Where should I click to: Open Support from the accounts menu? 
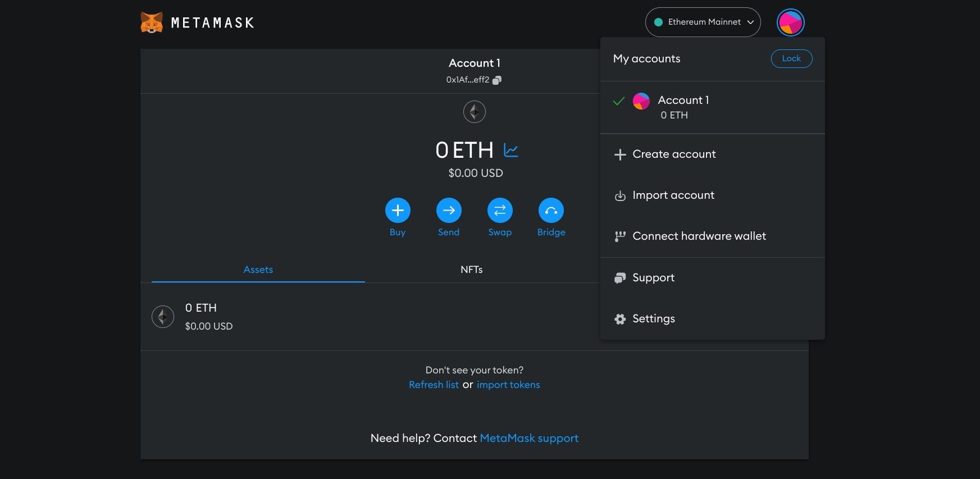(712, 278)
